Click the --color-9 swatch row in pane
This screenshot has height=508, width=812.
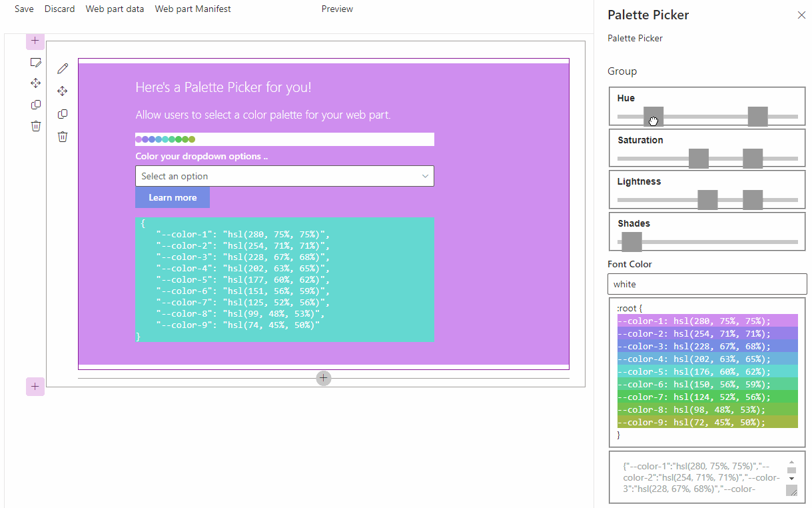click(x=707, y=422)
